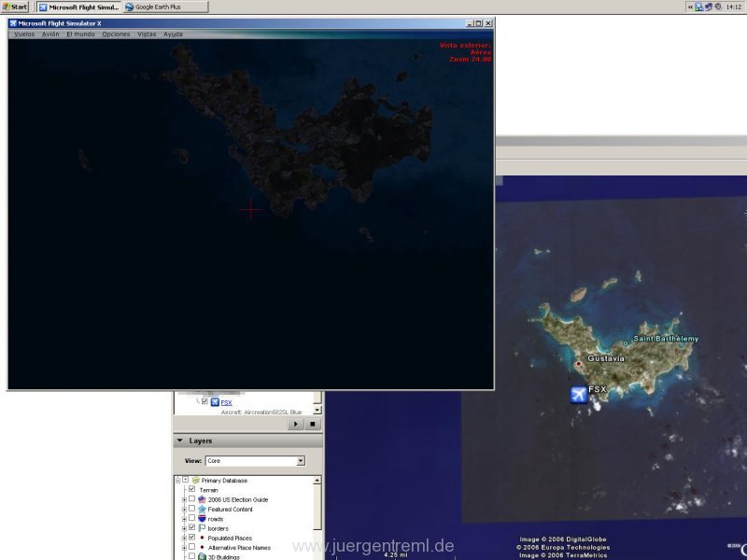The image size is (747, 560).
Task: Click the Gustavia placemark dot on the map
Action: 579,364
